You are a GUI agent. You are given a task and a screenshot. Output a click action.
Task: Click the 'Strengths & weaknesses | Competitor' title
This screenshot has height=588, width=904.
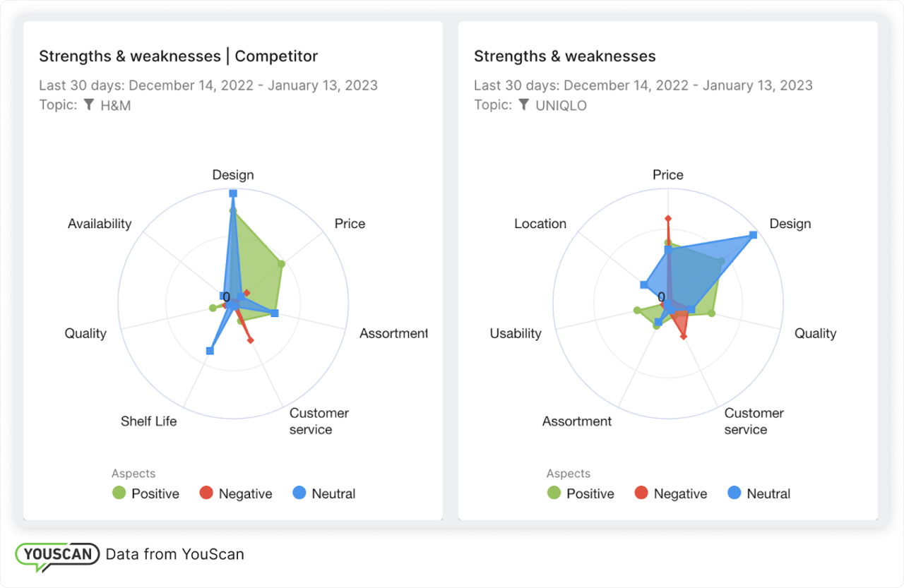[x=178, y=56]
